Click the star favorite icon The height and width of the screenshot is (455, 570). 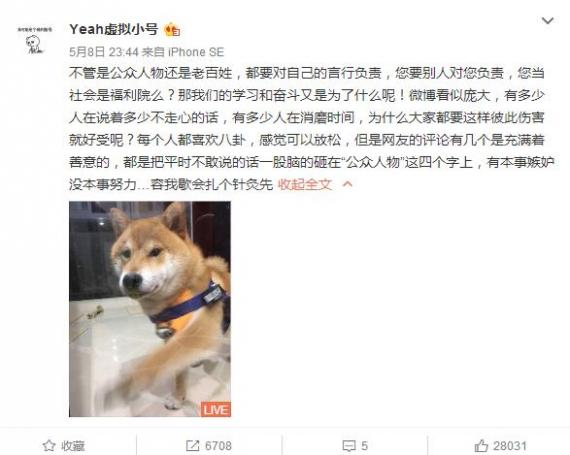(x=49, y=445)
